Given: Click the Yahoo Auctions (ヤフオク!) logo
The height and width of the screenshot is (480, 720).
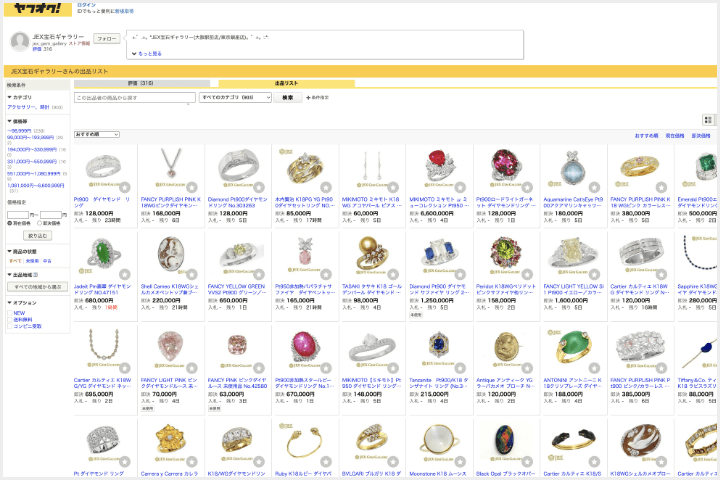Looking at the screenshot, I should (36, 9).
